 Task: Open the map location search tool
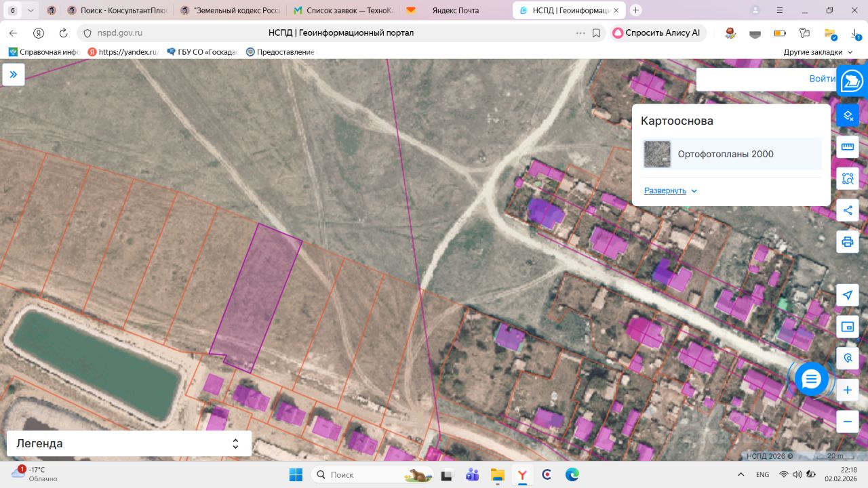click(x=848, y=358)
